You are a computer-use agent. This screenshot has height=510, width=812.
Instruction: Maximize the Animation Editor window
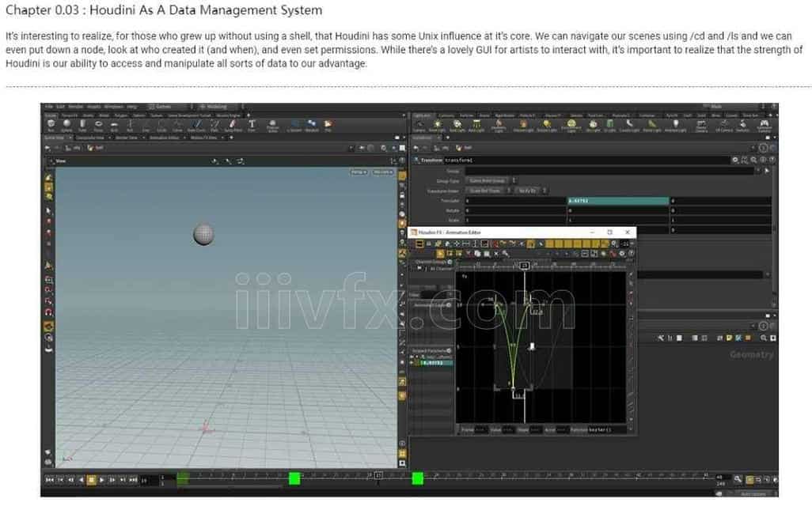(x=609, y=232)
